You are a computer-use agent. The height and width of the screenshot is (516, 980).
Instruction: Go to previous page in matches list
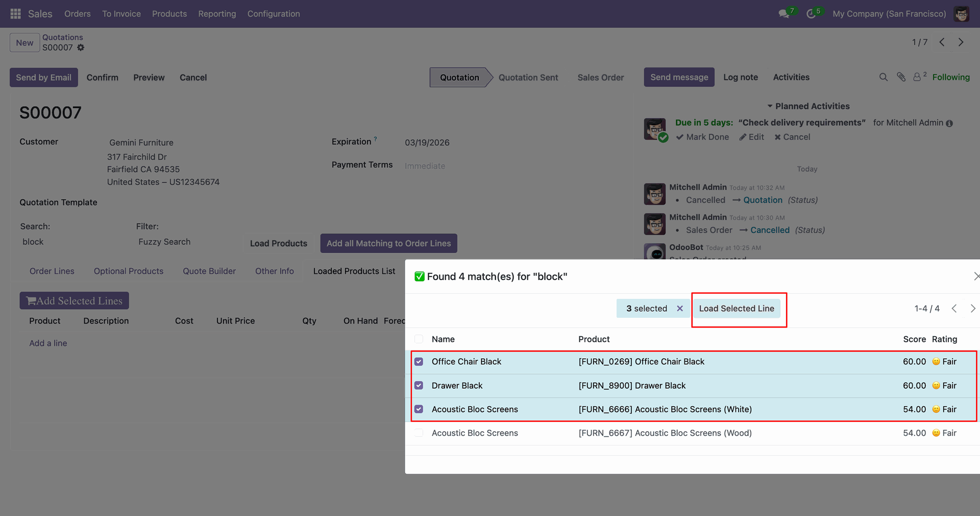point(954,309)
